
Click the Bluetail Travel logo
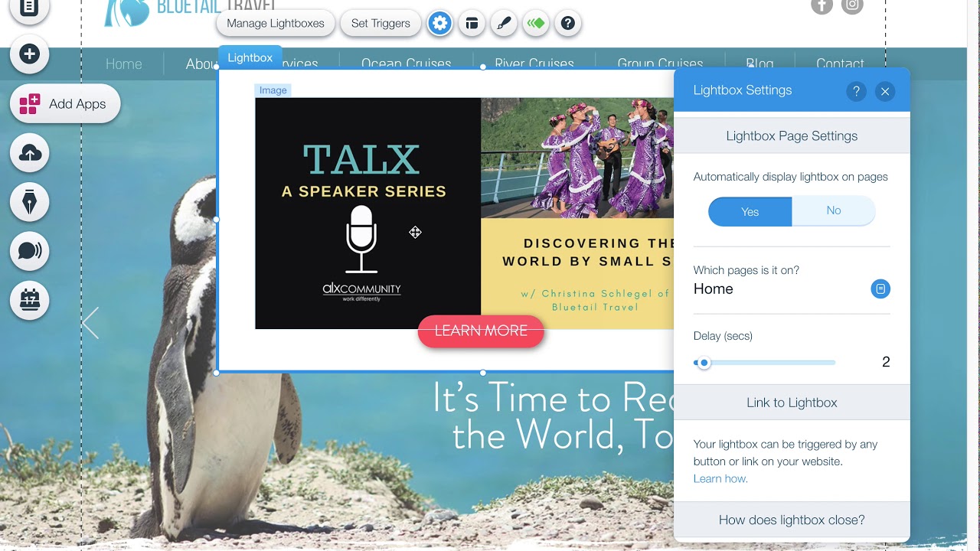pos(189,11)
